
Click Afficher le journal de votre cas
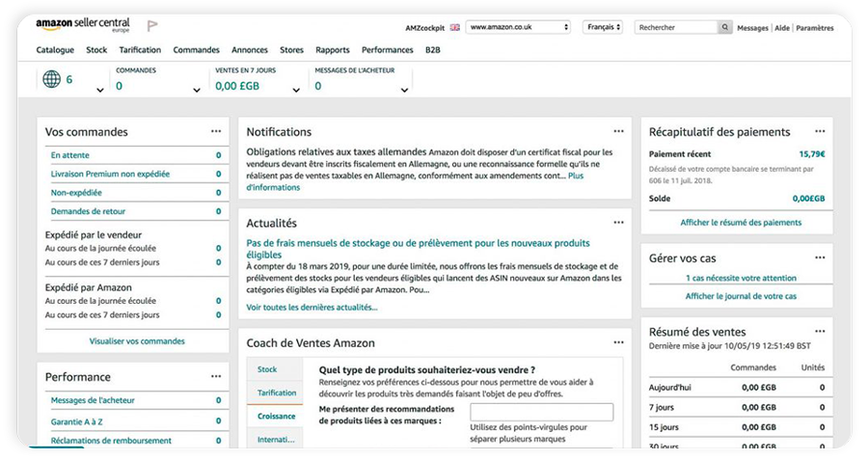741,296
